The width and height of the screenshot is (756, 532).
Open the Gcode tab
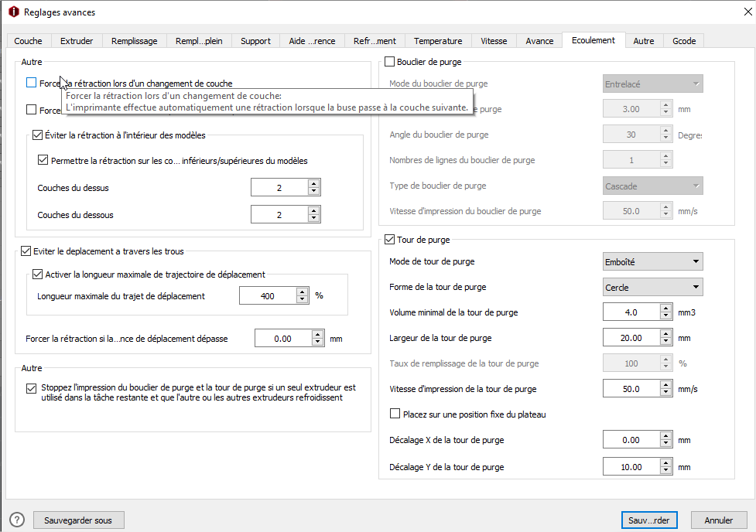pos(684,41)
